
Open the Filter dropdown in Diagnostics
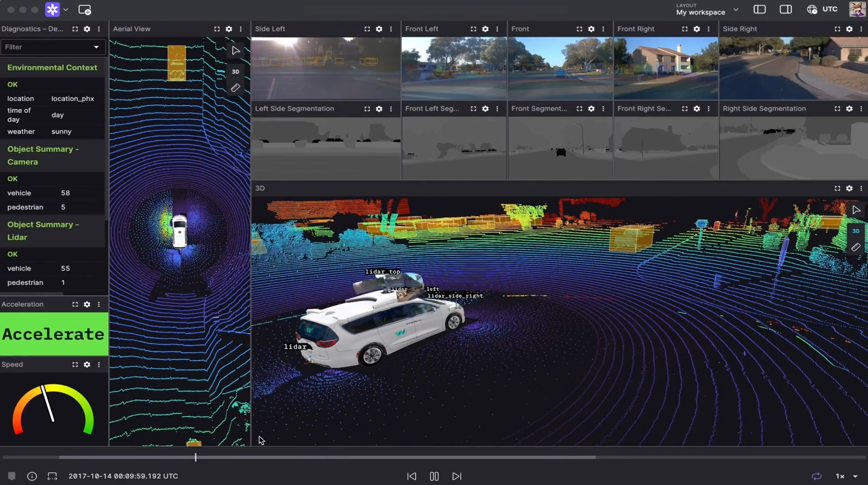tap(53, 47)
